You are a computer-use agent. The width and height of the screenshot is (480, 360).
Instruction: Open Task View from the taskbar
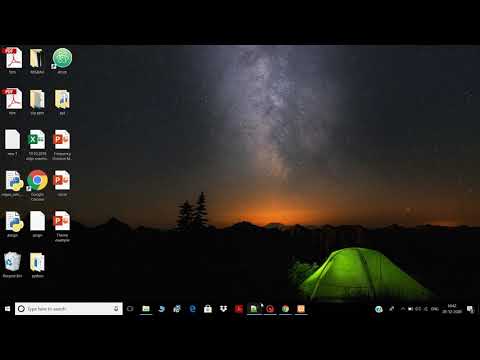(130, 309)
